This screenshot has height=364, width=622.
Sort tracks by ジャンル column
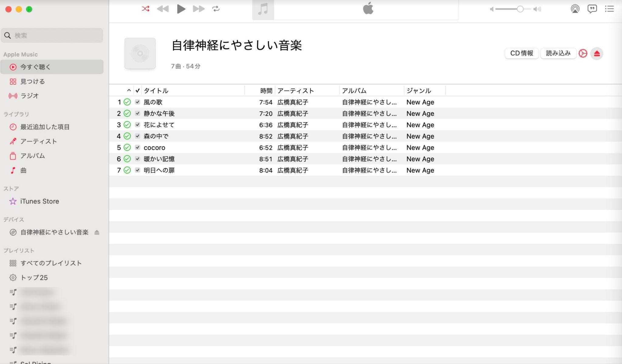coord(425,90)
